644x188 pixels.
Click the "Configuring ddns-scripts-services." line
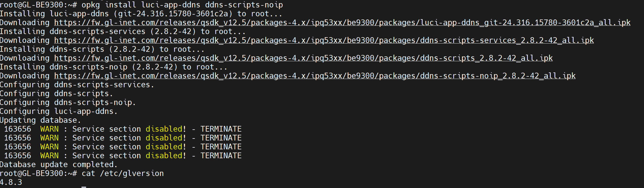point(77,85)
